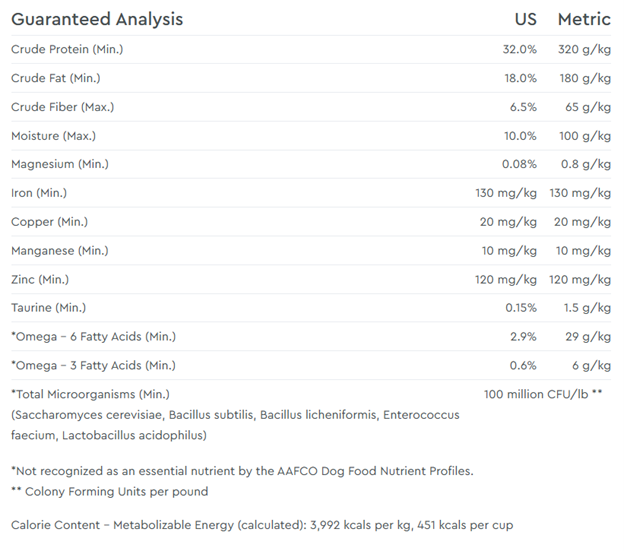Click the AAFCO essential nutrient footnote
Viewport: 624px width, 551px height.
click(241, 470)
